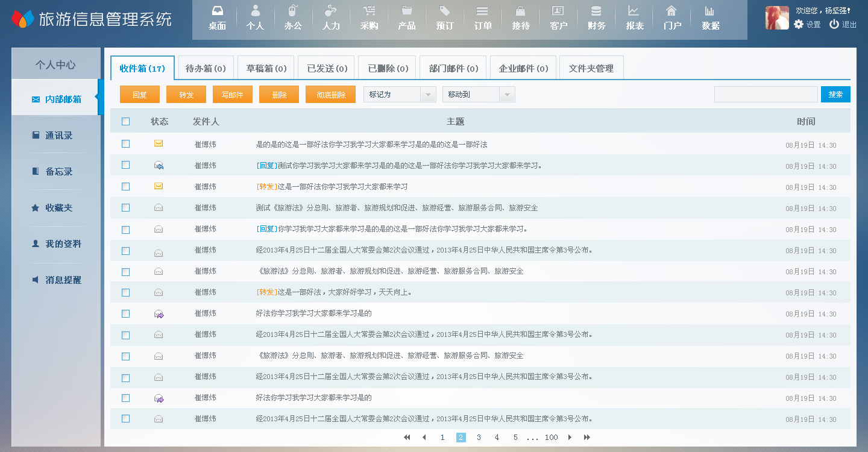Image resolution: width=868 pixels, height=452 pixels.
Task: Click the unread envelope icon of first mail row
Action: click(159, 143)
